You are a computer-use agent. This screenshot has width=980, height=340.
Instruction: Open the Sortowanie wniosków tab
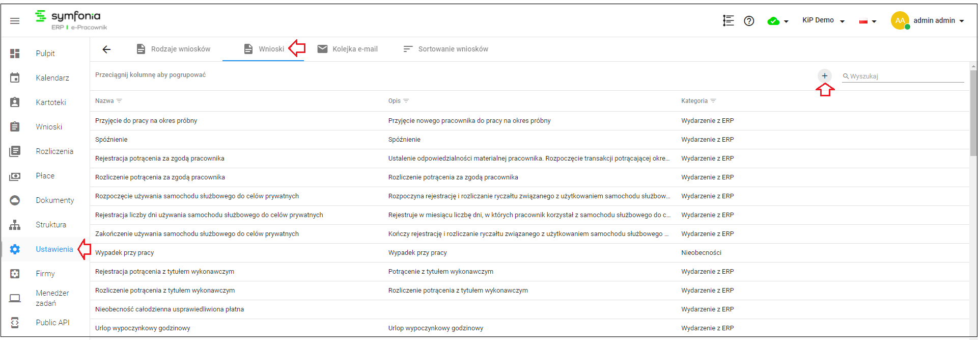point(445,49)
